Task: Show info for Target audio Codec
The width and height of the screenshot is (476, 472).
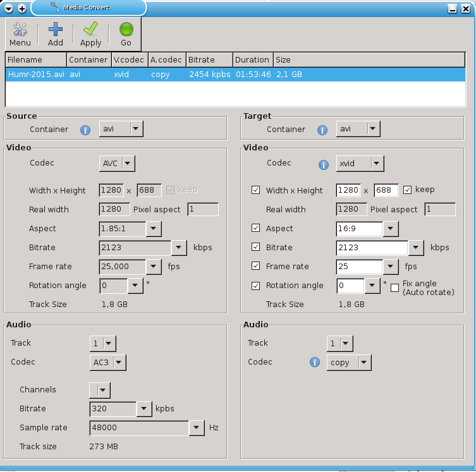Action: (315, 362)
